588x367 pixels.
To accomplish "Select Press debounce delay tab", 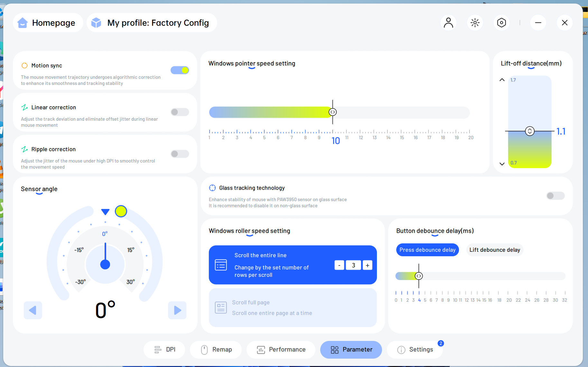I will pos(427,250).
